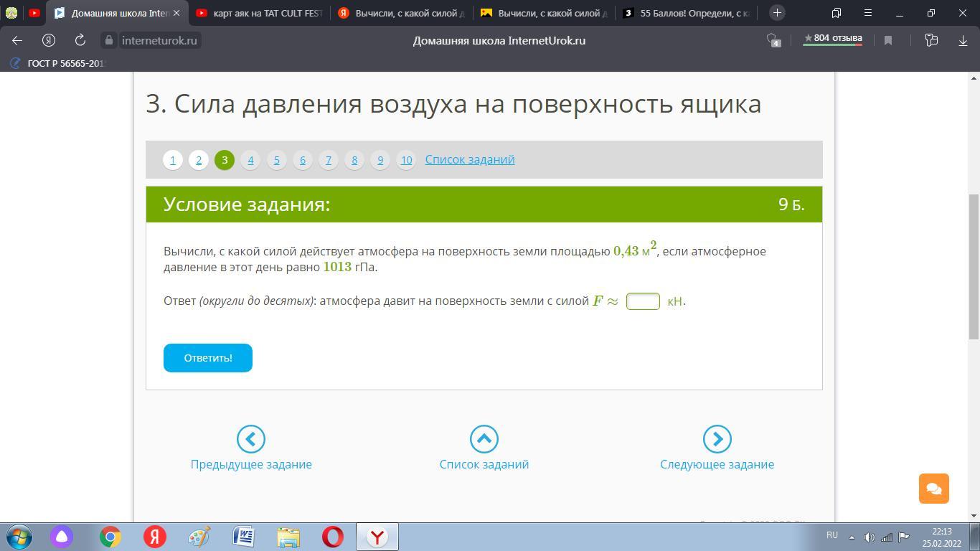This screenshot has width=980, height=551.
Task: Go to task number 2
Action: click(x=198, y=160)
